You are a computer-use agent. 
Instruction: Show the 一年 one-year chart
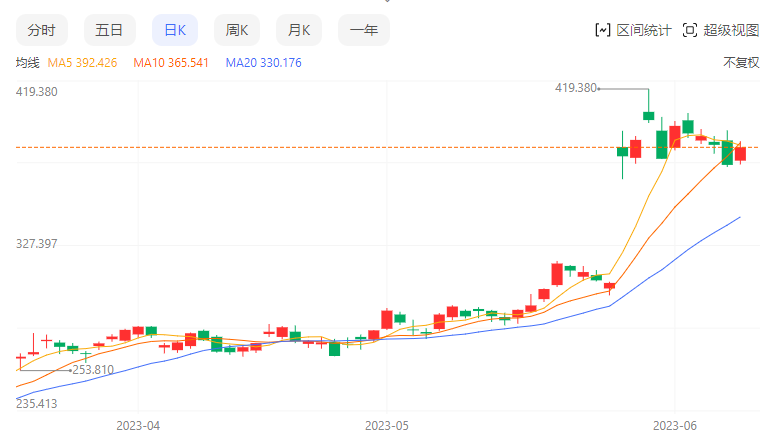coord(364,30)
